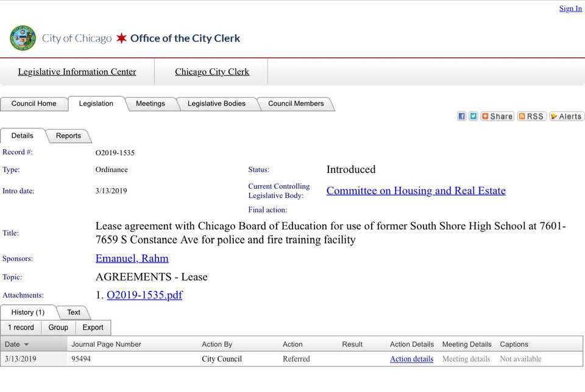The height and width of the screenshot is (392, 585).
Task: Open Committee on Housing and Real Estate link
Action: pos(416,191)
